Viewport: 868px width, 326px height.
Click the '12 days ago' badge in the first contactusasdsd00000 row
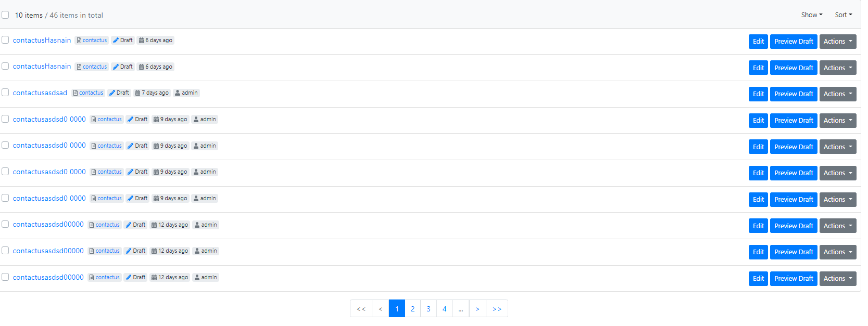pos(170,225)
